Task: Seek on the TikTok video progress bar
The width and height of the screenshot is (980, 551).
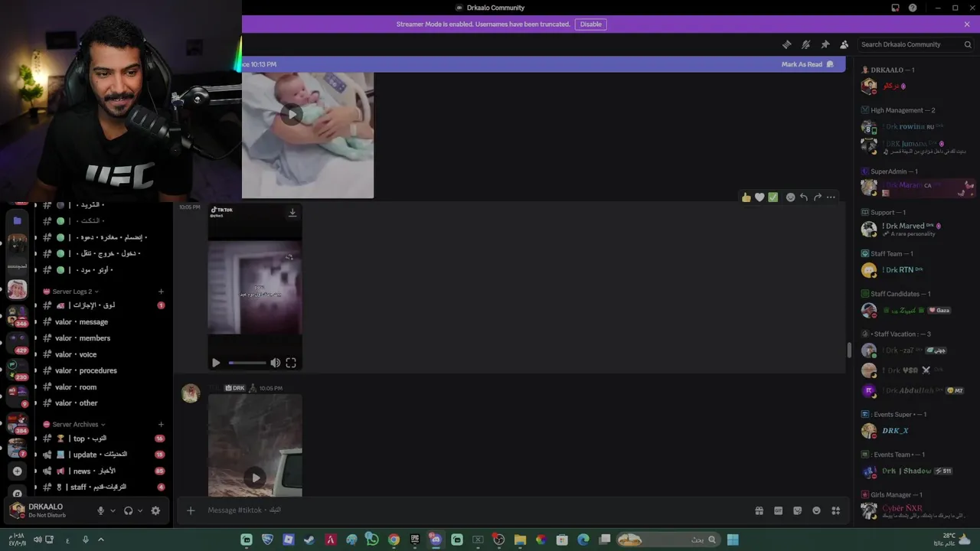Action: [247, 363]
